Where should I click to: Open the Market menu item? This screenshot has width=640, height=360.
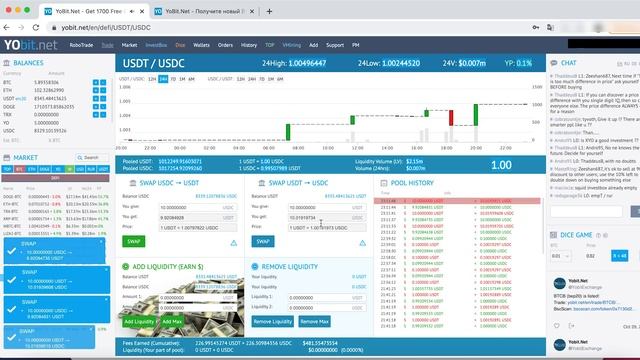coord(129,45)
